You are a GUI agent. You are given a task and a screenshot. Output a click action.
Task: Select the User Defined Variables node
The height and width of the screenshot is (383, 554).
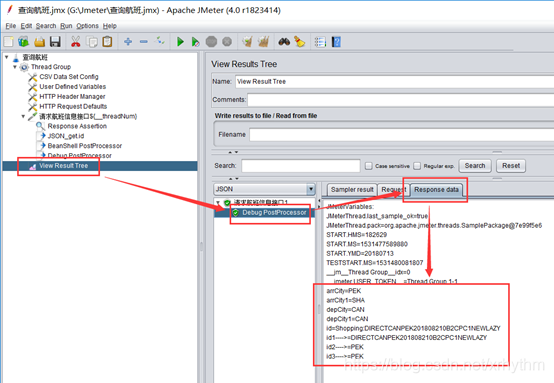[72, 87]
